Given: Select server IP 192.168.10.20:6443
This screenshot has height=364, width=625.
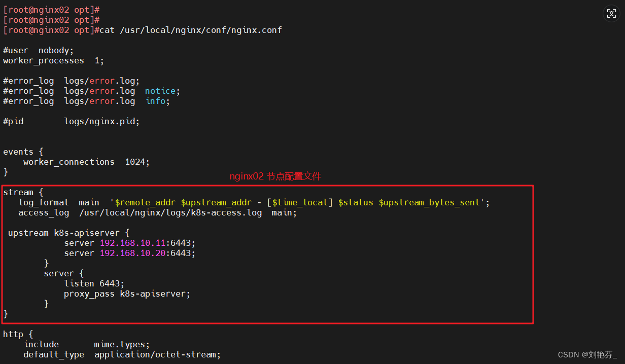Looking at the screenshot, I should tap(148, 253).
